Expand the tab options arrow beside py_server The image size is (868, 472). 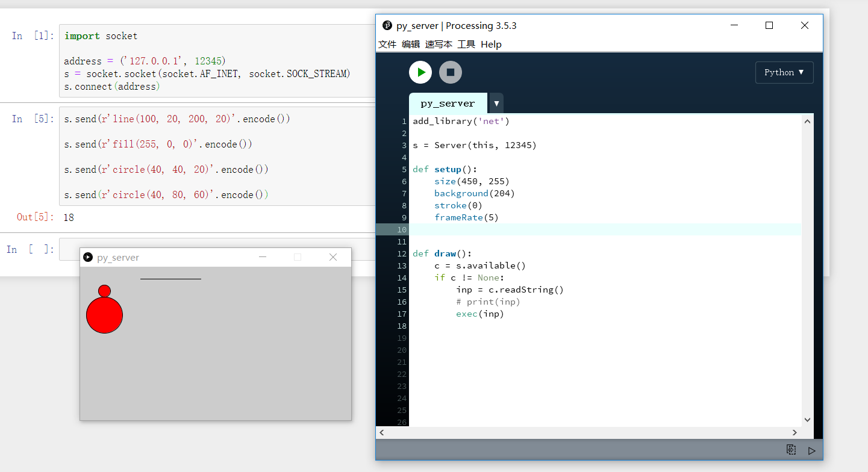[x=496, y=104]
